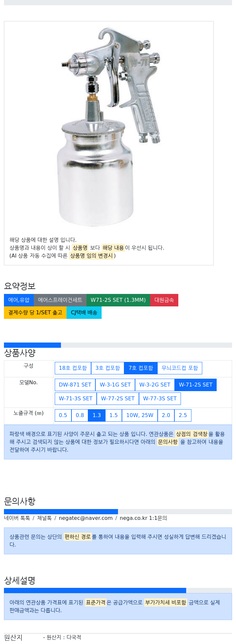The height and width of the screenshot is (644, 236).
Task: Select model DW-871 SET
Action: [75, 385]
